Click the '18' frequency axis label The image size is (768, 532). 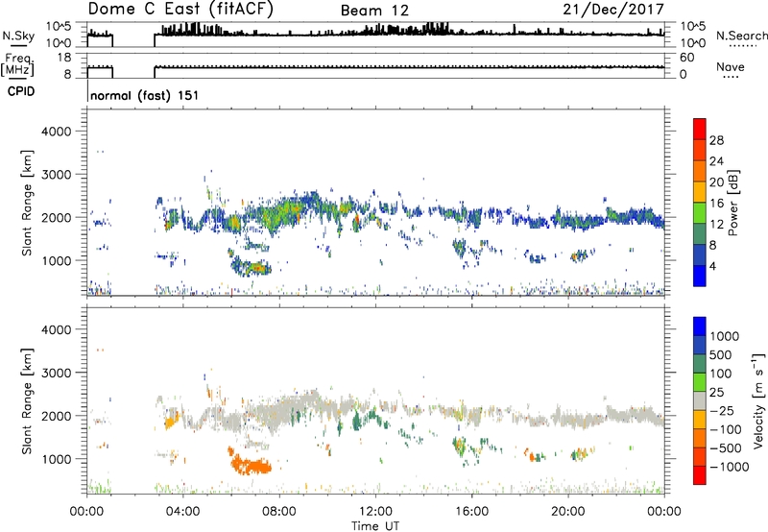click(x=64, y=58)
